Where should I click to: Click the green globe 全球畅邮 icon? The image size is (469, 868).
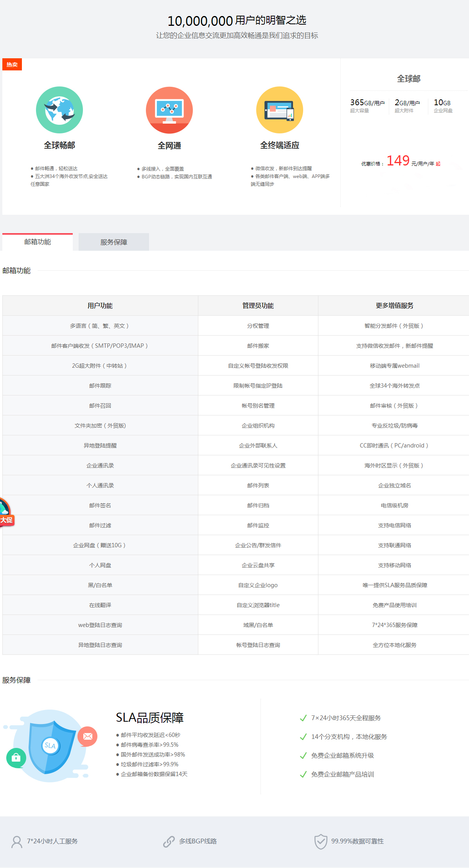coord(59,110)
